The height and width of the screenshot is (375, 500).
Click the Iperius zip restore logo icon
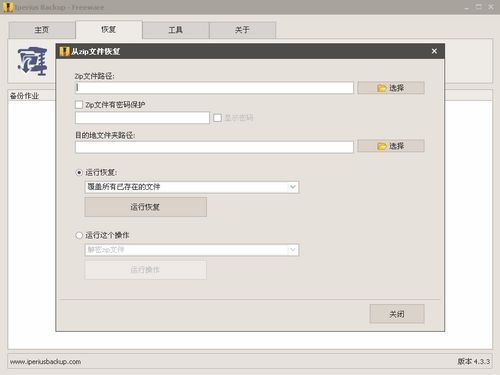(x=32, y=61)
